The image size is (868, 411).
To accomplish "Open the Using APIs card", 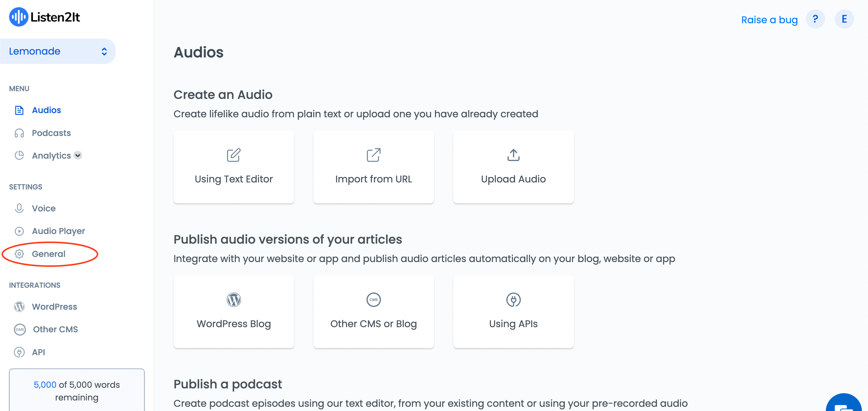I will (513, 311).
